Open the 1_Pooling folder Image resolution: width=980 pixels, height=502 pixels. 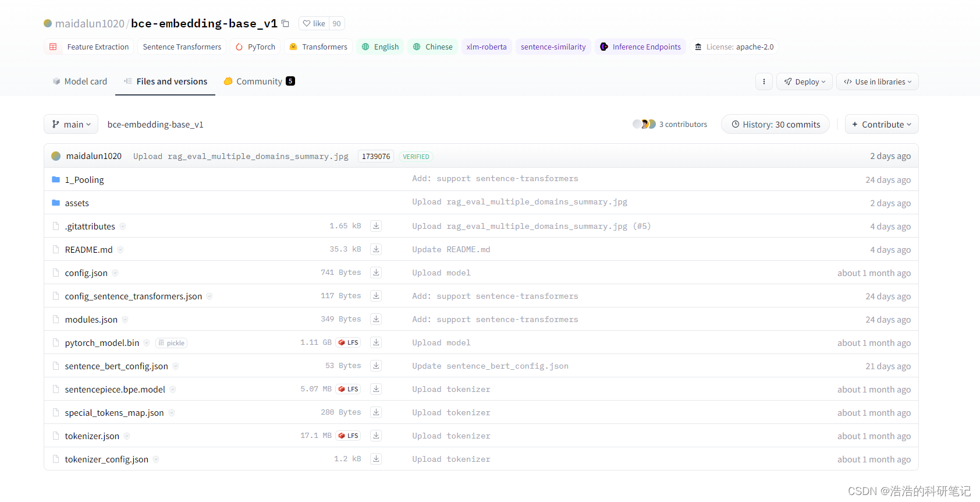84,179
